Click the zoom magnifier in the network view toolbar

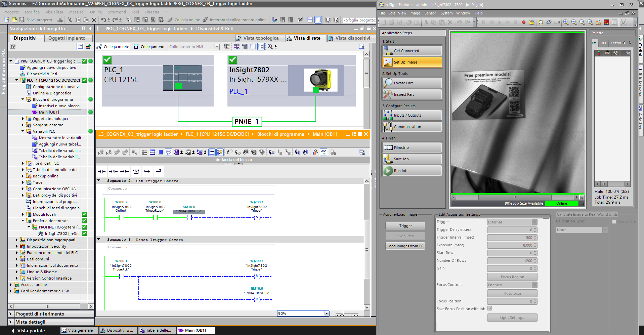270,47
